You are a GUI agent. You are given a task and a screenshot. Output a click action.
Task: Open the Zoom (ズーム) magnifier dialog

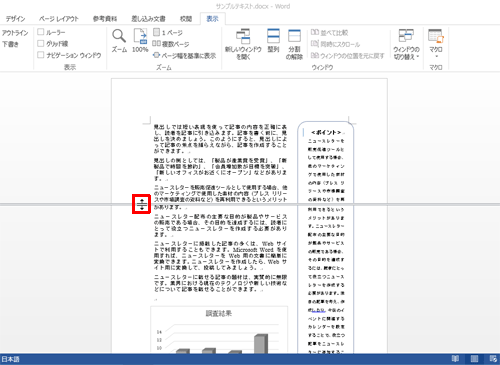click(119, 41)
